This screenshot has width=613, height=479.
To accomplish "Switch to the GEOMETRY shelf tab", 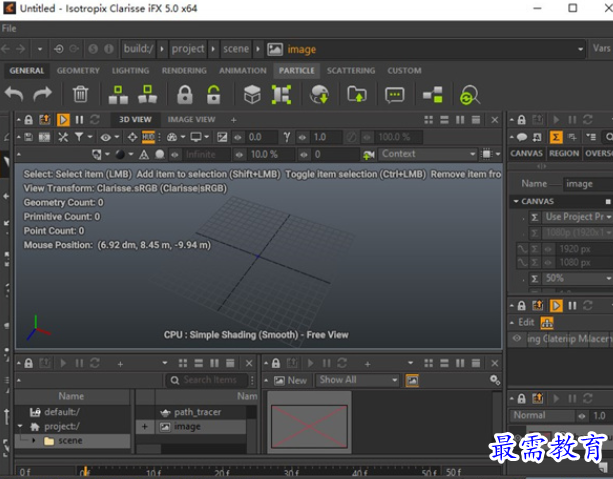I will (x=78, y=71).
